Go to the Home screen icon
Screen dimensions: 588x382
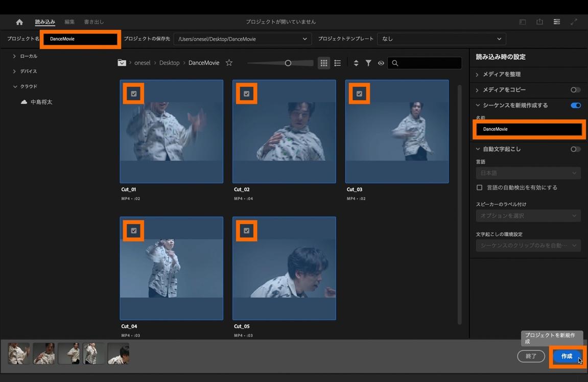[19, 22]
